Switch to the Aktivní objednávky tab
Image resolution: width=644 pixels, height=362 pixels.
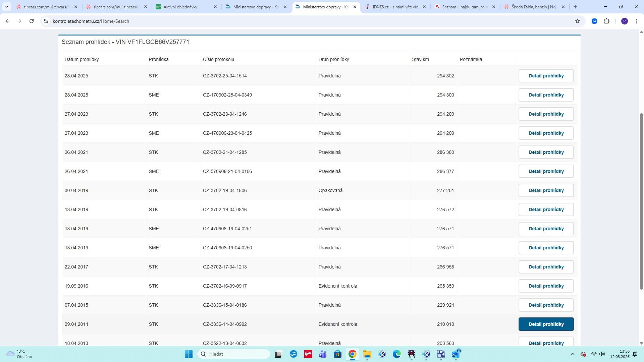(180, 7)
